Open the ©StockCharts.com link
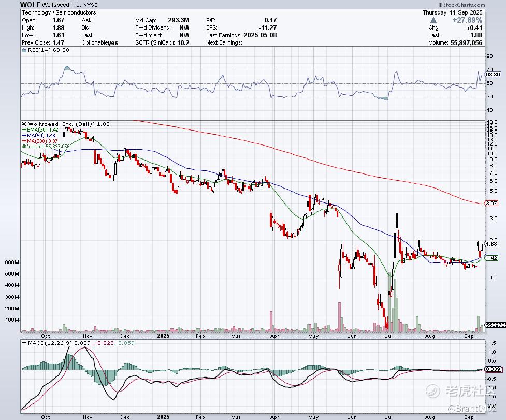 [x=461, y=5]
